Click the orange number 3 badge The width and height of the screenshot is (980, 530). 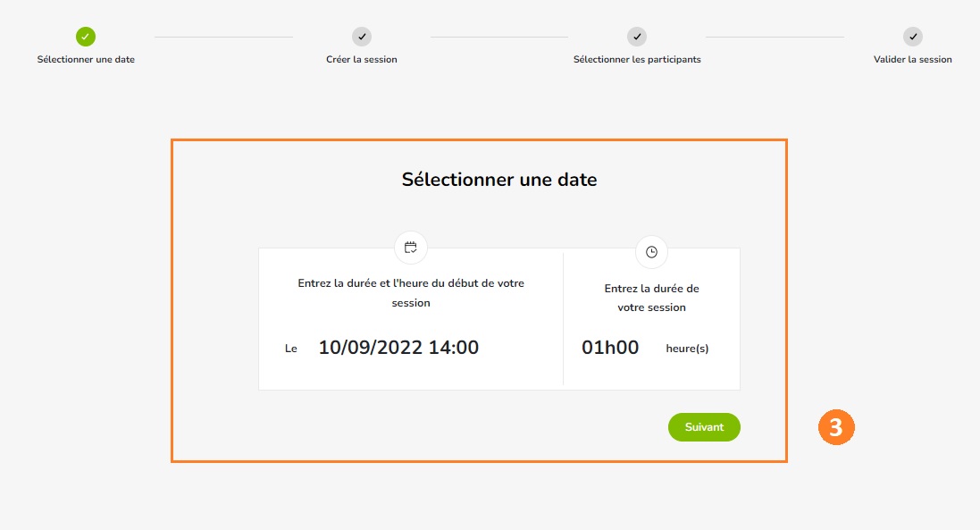836,427
